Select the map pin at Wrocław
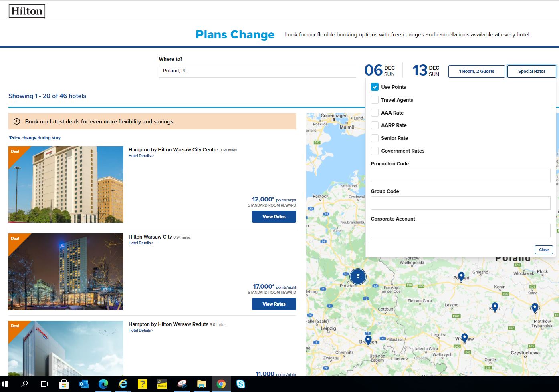The image size is (559, 392). (x=464, y=338)
